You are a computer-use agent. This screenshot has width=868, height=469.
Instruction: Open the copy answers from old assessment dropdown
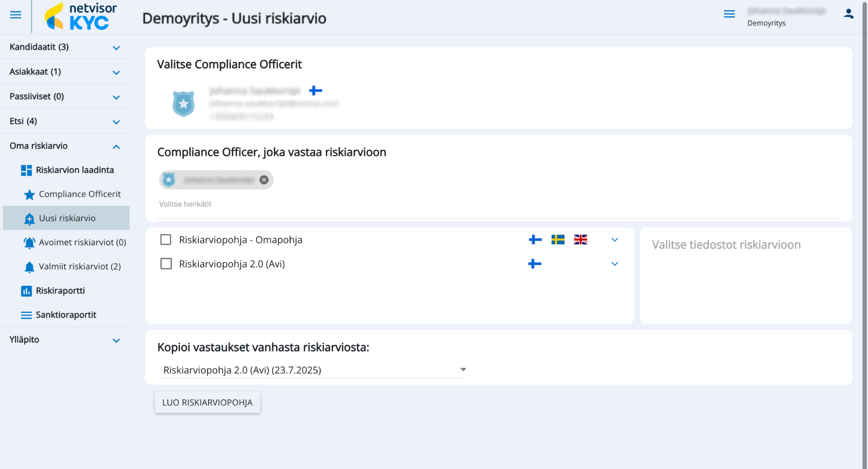[312, 370]
